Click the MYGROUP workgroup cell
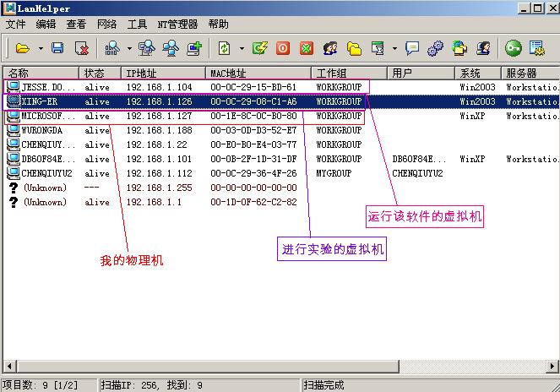Viewport: 560px width, 392px height. pyautogui.click(x=334, y=173)
